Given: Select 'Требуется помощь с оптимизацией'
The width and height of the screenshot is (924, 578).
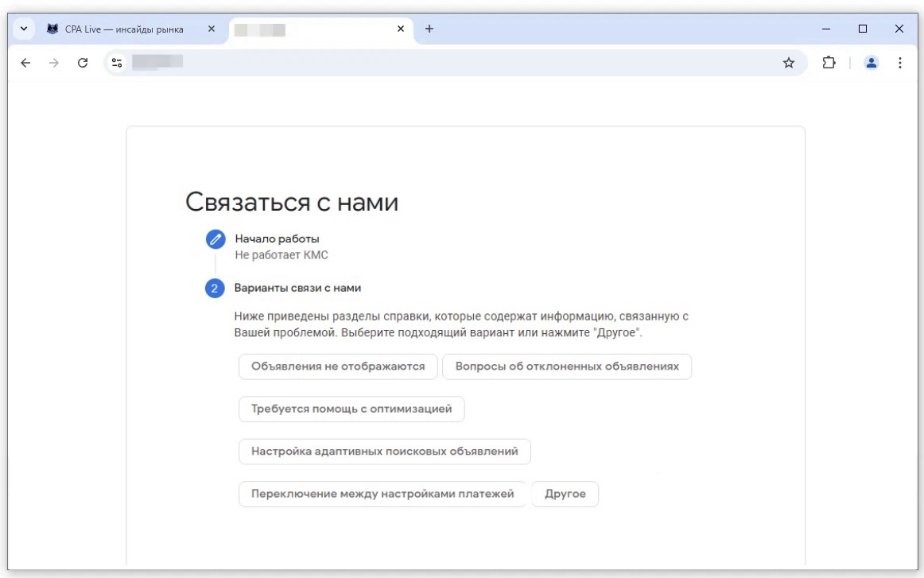Looking at the screenshot, I should [x=351, y=409].
